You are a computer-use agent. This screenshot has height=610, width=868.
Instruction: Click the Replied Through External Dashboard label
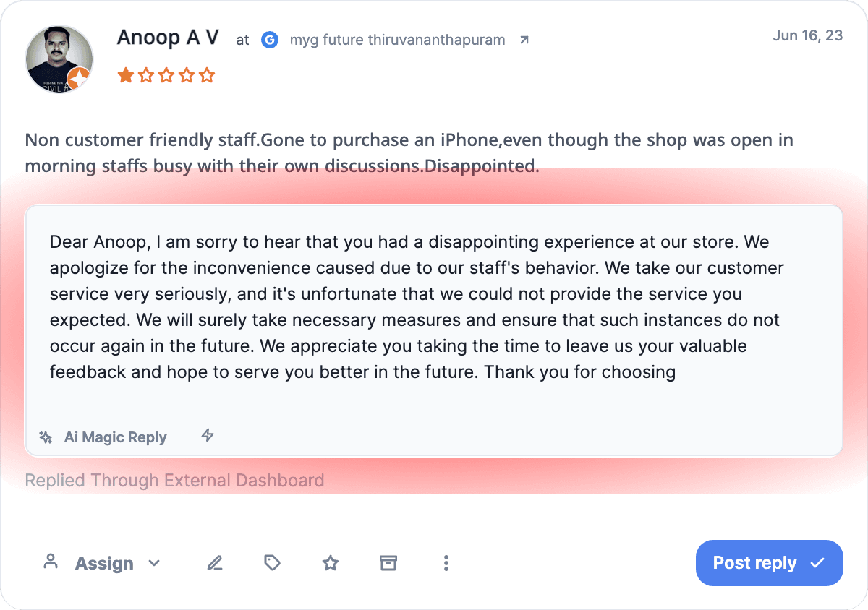tap(174, 480)
